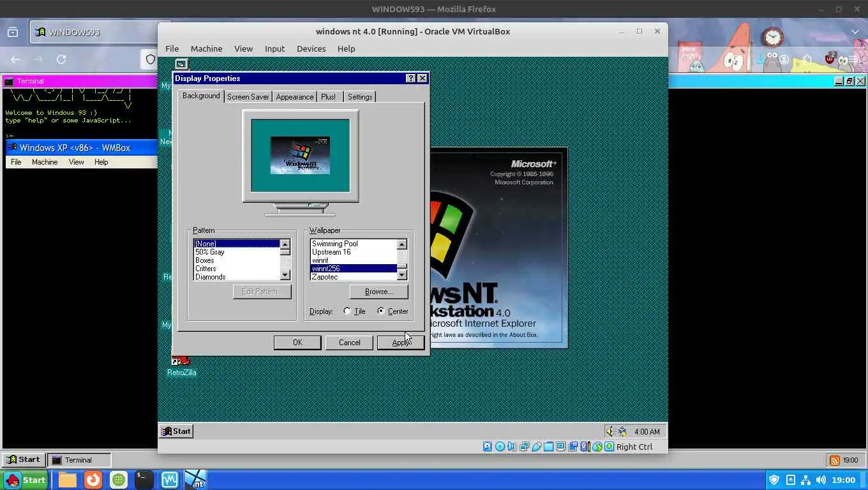The image size is (868, 490).
Task: Click VirtualBox optical drive status icon
Action: [500, 447]
